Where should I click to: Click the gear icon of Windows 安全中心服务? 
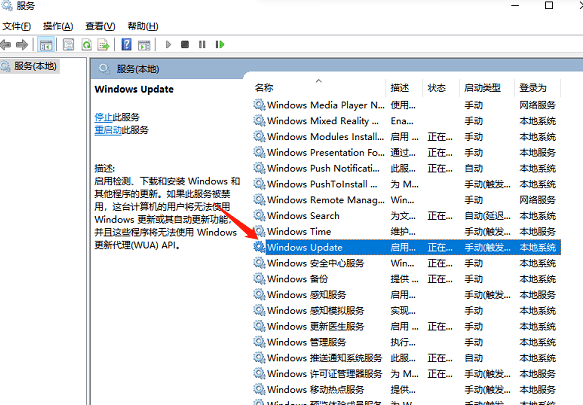[x=259, y=263]
